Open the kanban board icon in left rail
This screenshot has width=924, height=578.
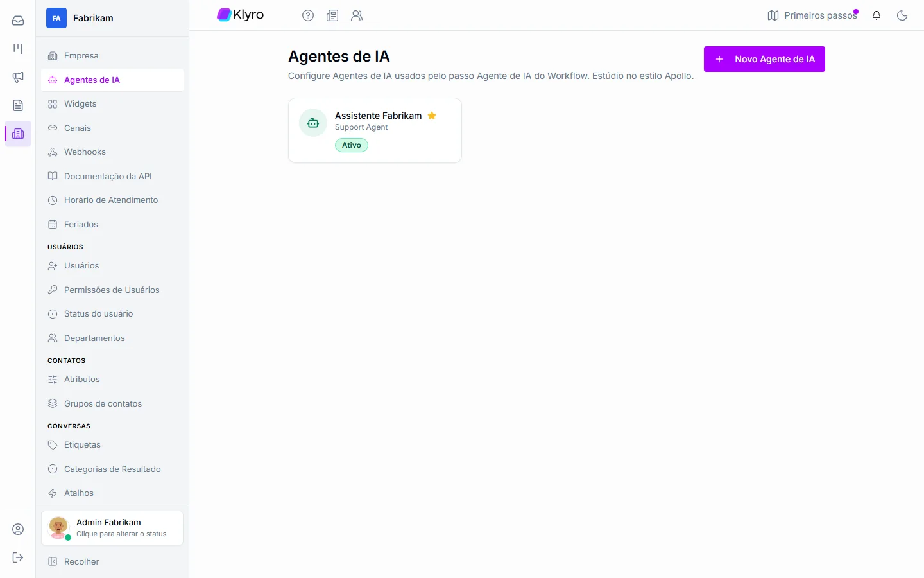click(18, 49)
